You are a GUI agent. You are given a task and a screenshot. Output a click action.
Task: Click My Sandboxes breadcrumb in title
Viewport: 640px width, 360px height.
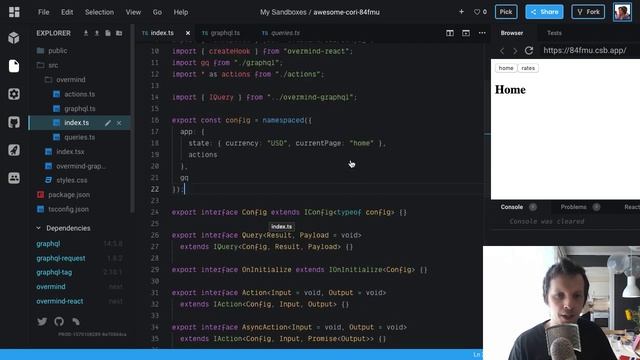pos(283,12)
